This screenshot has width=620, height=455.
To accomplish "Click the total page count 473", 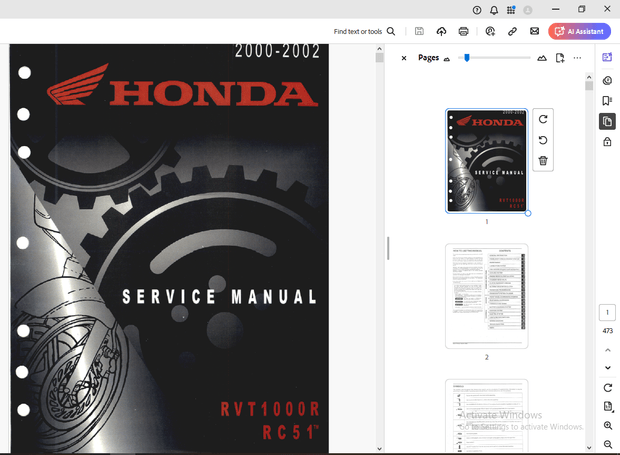I will (x=608, y=331).
